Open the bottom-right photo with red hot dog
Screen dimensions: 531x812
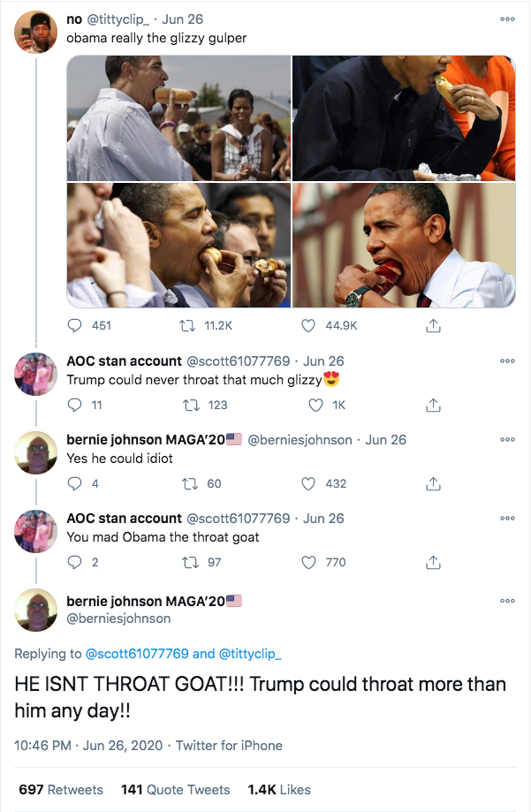[x=404, y=245]
